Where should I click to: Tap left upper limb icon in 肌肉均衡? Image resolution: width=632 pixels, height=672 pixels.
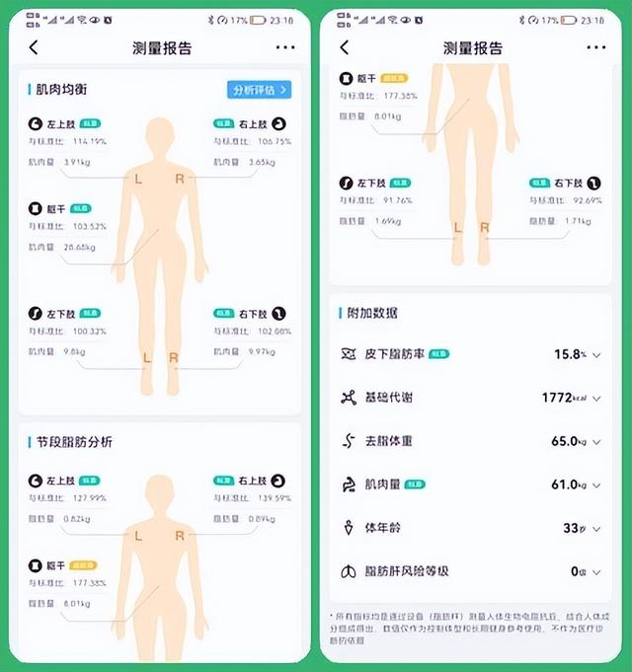tap(36, 124)
